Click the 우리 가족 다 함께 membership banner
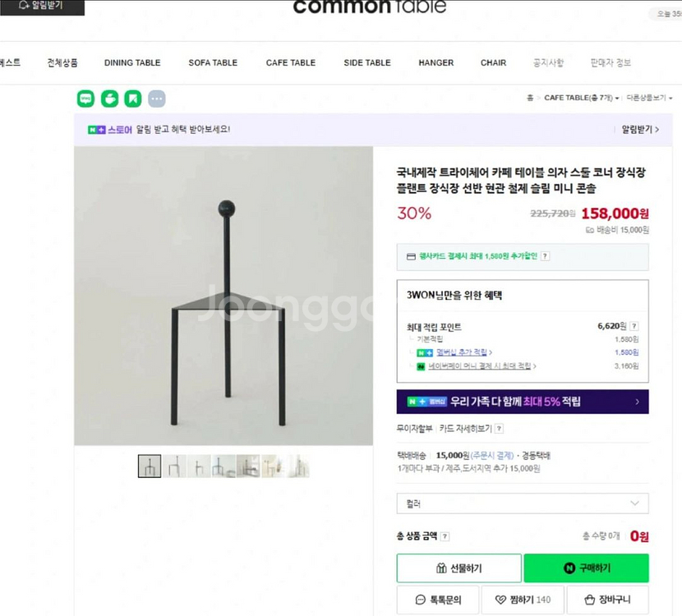682x616 pixels. pyautogui.click(x=522, y=402)
